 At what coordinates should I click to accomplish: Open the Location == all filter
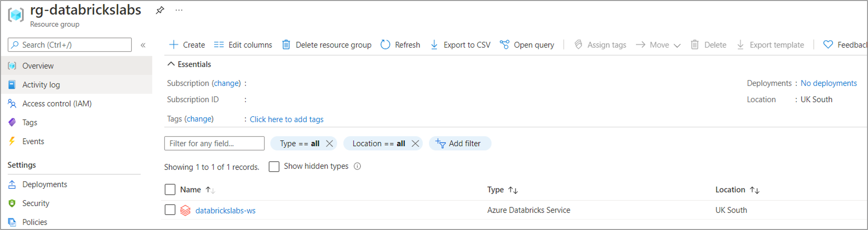tap(378, 143)
